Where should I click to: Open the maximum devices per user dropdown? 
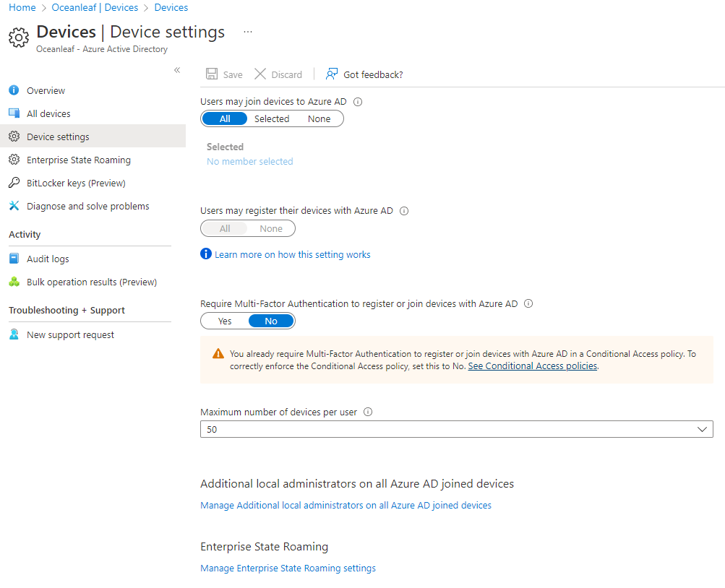456,429
